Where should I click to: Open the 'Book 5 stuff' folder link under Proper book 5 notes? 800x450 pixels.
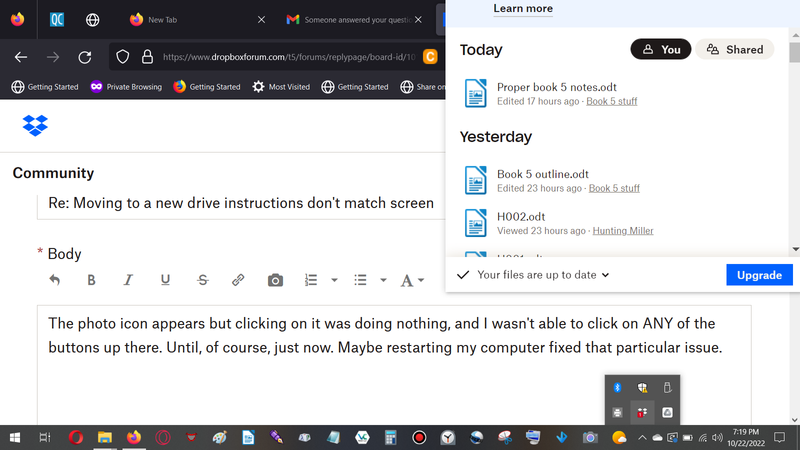coord(611,101)
